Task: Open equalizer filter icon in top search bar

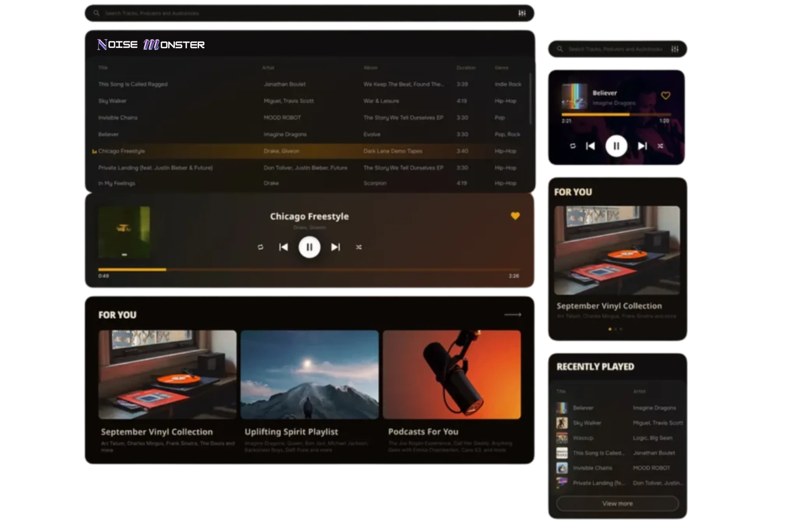Action: pos(522,13)
